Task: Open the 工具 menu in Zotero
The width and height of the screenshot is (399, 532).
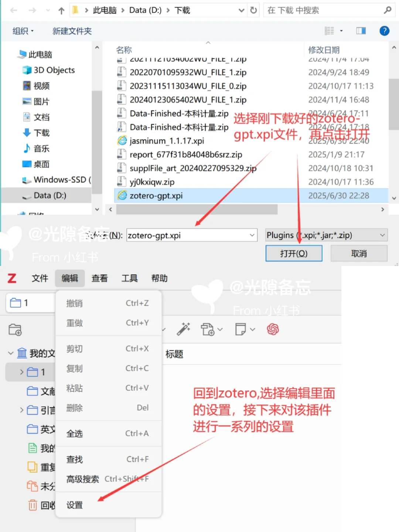Action: click(x=129, y=279)
